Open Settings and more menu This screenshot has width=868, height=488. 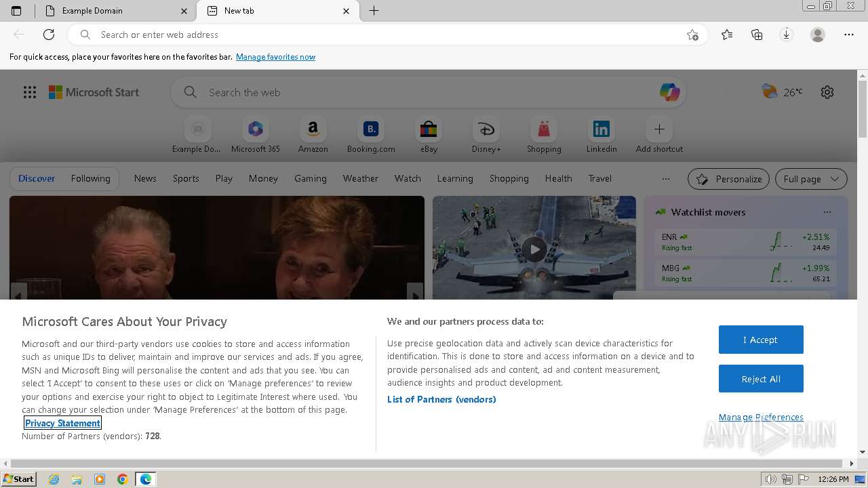[x=849, y=35]
